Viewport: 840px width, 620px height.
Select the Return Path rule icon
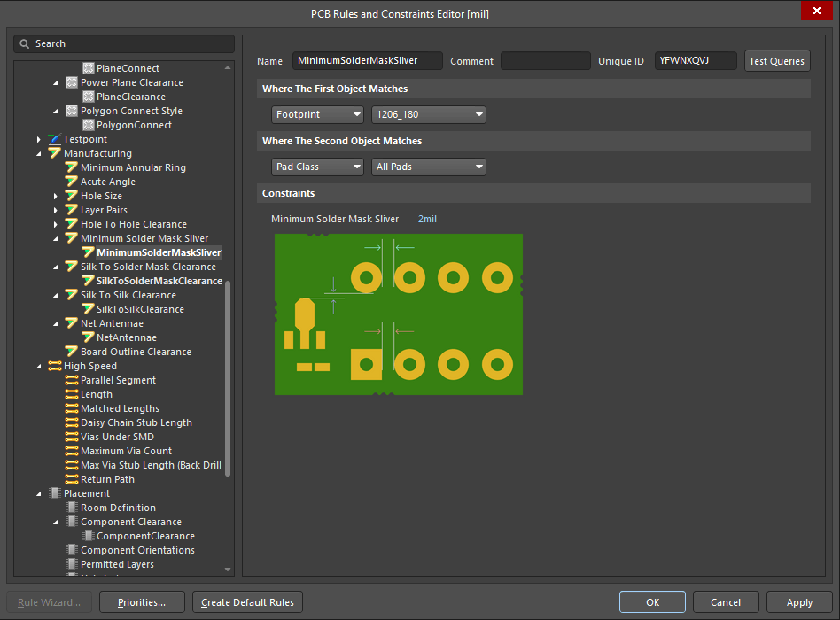coord(72,479)
